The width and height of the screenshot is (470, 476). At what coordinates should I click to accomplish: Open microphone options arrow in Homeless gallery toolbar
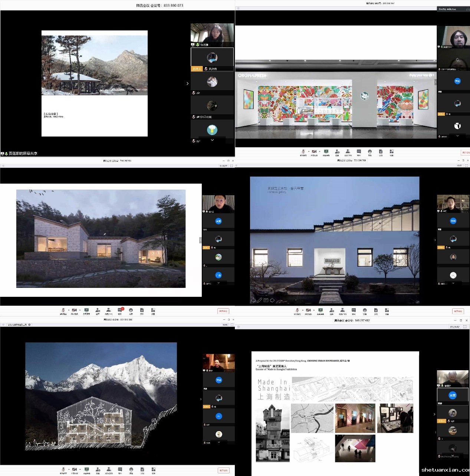pos(303,310)
